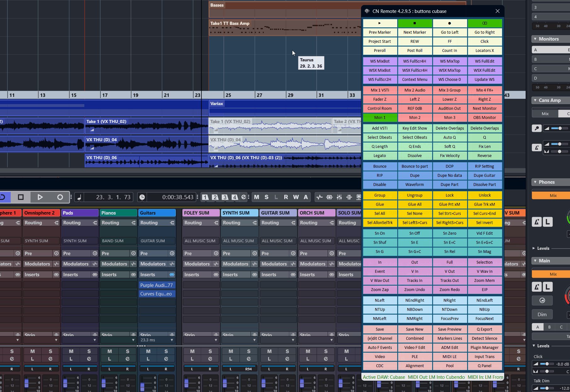Click the Control Room button in CN Remote
This screenshot has height=392, width=570.
click(x=380, y=109)
